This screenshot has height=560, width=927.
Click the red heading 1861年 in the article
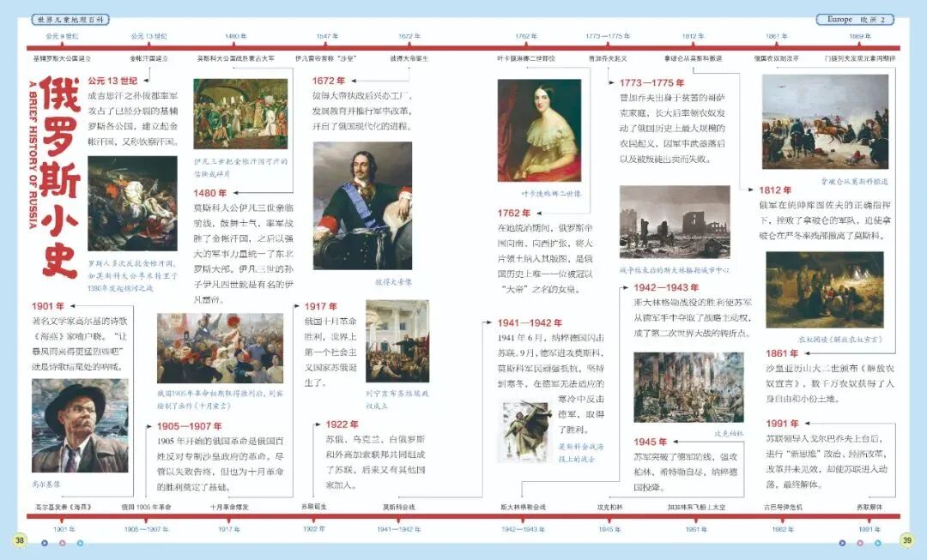click(x=782, y=353)
